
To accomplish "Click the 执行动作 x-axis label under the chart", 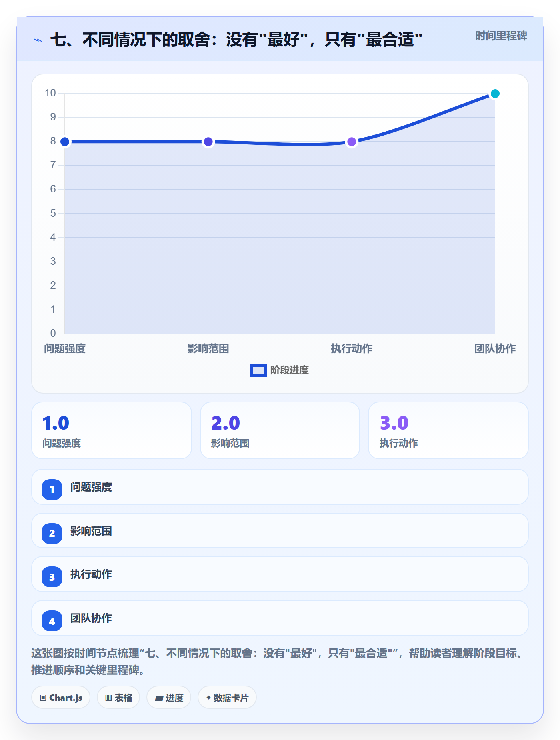I will [352, 349].
